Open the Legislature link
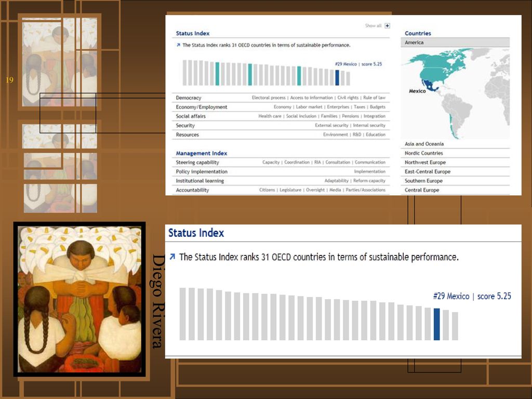 pyautogui.click(x=290, y=190)
